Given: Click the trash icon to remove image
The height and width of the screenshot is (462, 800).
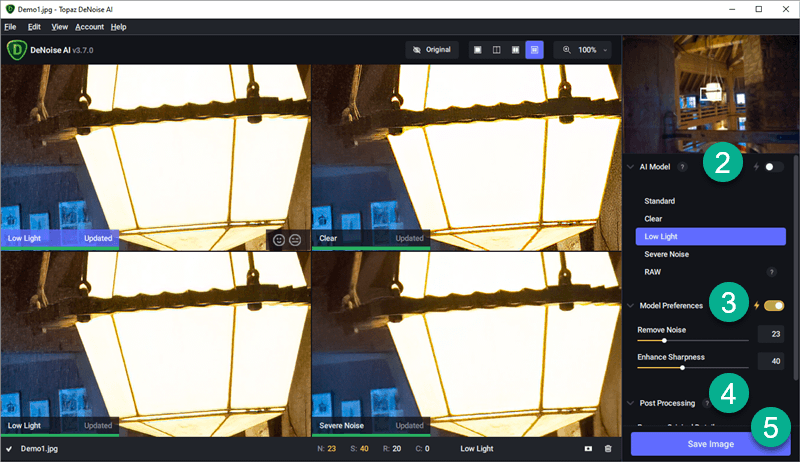Looking at the screenshot, I should point(608,449).
